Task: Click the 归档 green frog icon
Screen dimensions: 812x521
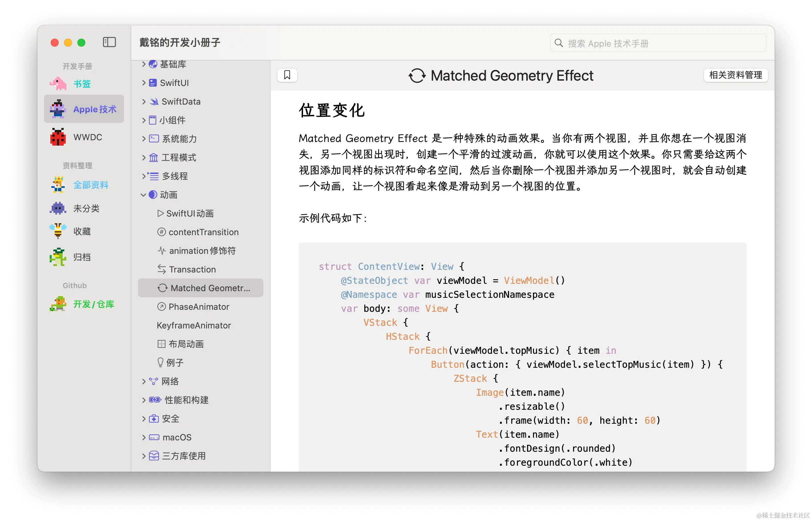Action: (x=58, y=257)
